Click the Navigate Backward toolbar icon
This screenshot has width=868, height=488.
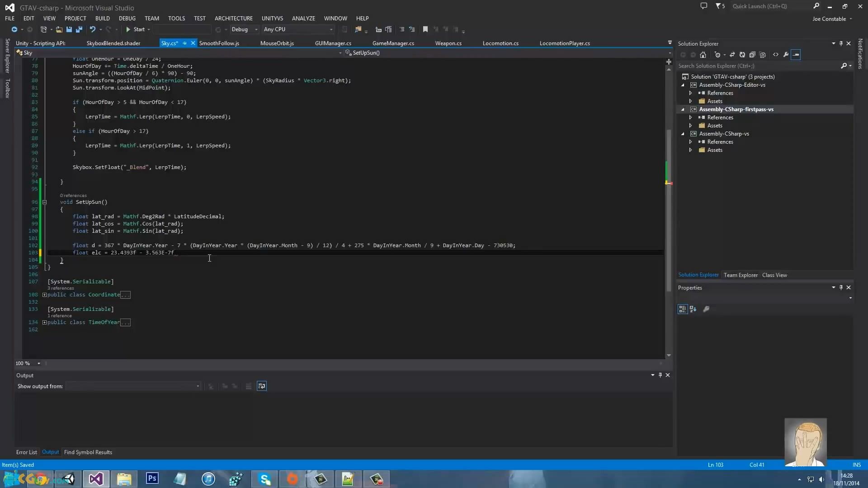[14, 29]
